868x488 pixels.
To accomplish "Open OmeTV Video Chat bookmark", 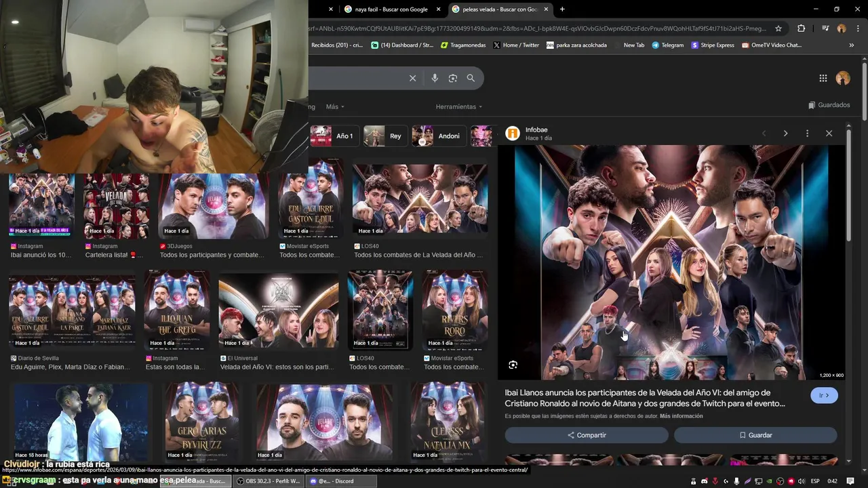I will (x=772, y=45).
